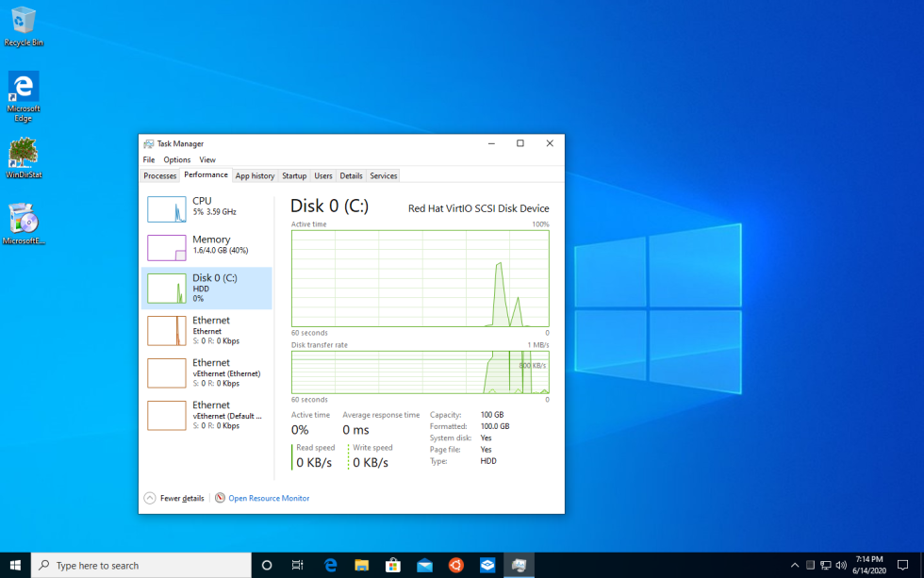The image size is (924, 578).
Task: Select CPU in the performance sidebar
Action: [x=206, y=209]
